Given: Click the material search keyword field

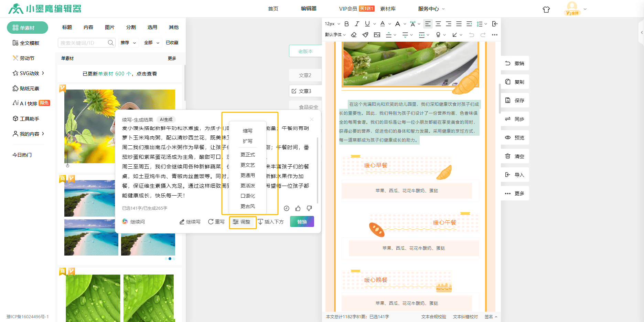Looking at the screenshot, I should click(x=83, y=43).
